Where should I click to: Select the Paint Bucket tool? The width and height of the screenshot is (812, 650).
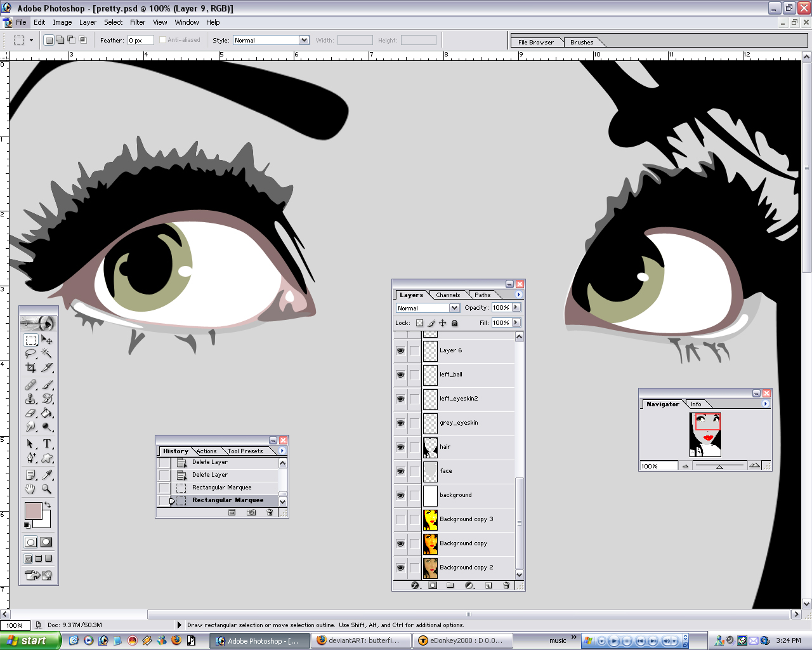coord(47,413)
